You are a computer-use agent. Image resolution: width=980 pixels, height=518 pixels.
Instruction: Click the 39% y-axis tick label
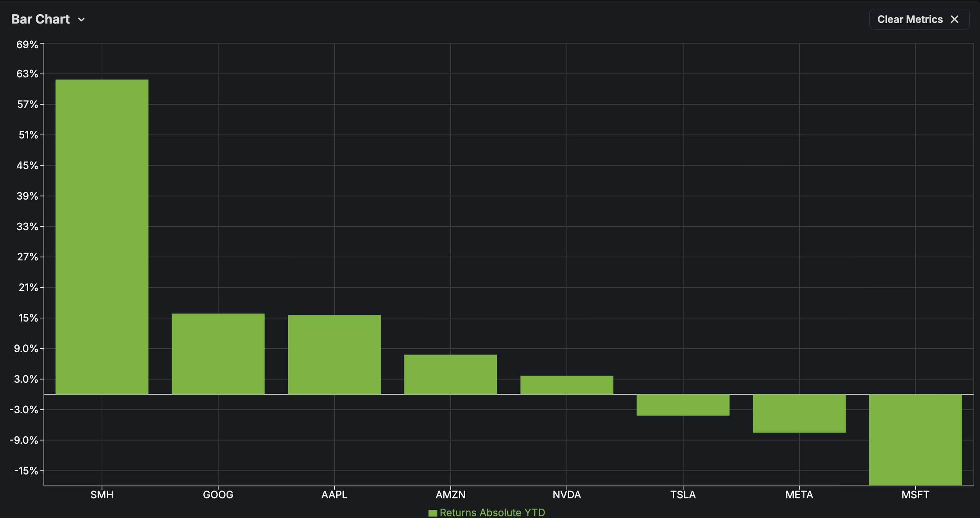tap(27, 196)
